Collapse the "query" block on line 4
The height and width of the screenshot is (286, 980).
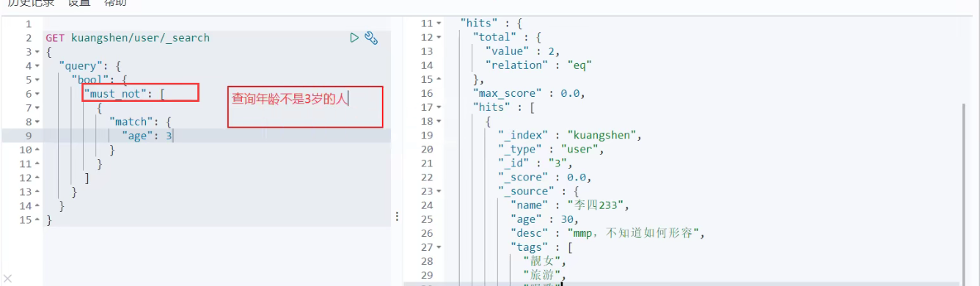(37, 66)
